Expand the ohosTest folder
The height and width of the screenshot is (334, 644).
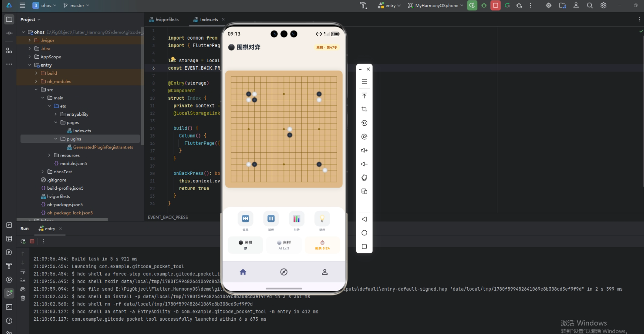click(x=43, y=172)
